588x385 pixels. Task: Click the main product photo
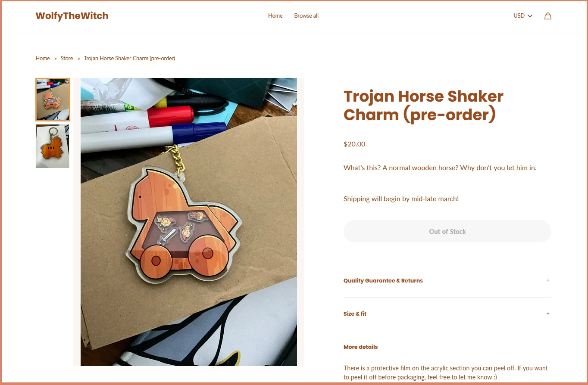point(189,222)
